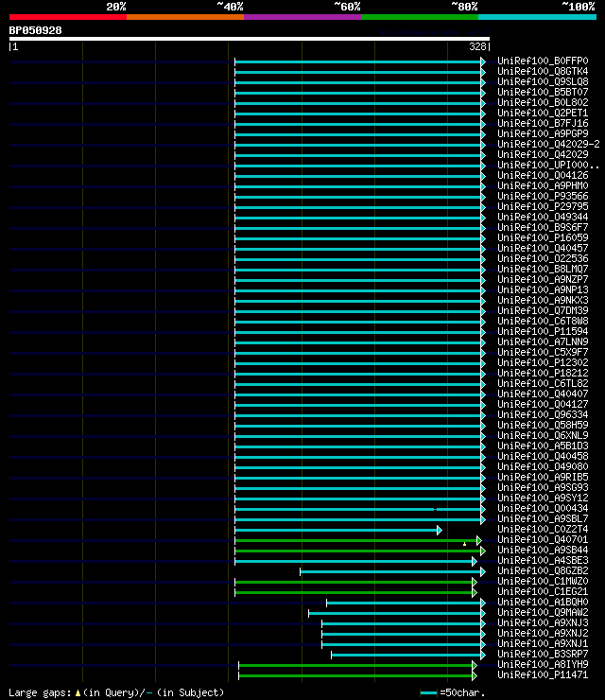Viewport: 605px width, 700px height.
Task: Click the arrowhead ending the UniRef100_B0FFP0 bar
Action: (x=483, y=61)
